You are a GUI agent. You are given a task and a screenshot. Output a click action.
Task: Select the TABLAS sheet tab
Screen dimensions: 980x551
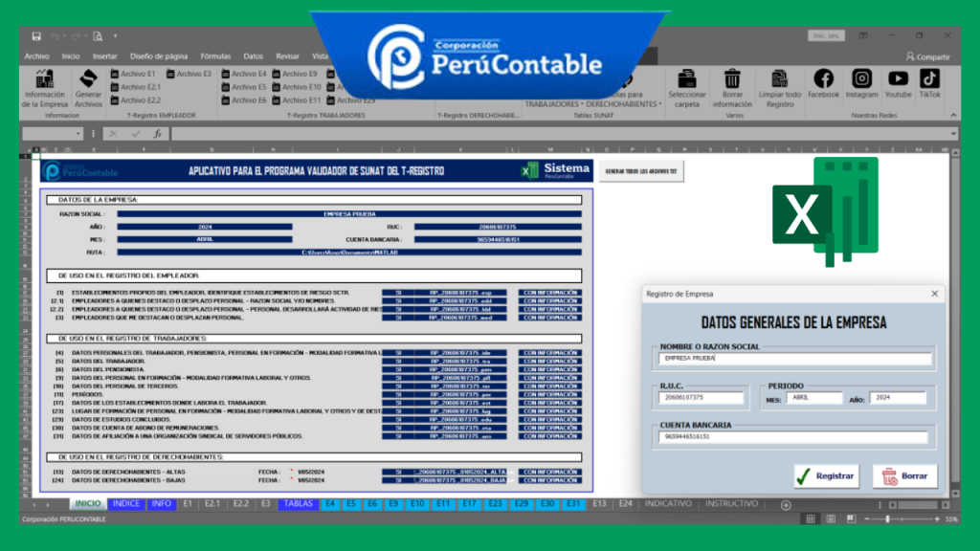pos(299,504)
